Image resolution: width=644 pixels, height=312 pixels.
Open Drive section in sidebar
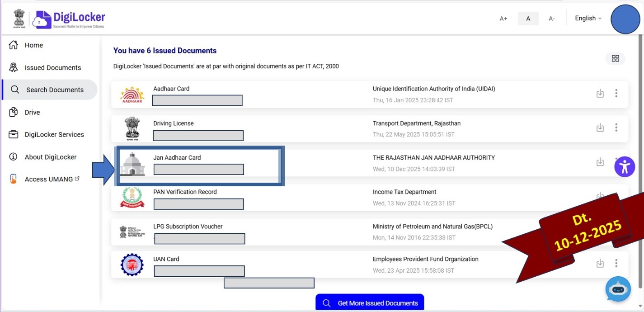(x=32, y=112)
